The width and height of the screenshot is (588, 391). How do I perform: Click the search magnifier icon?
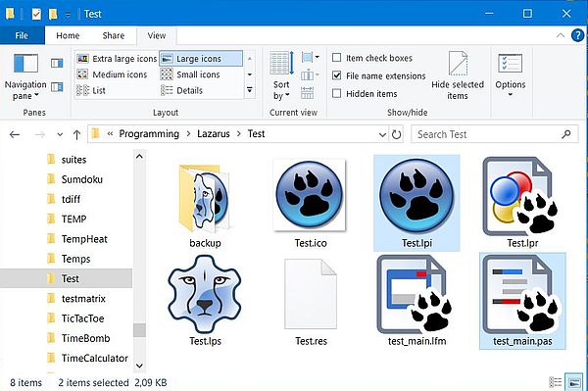click(x=566, y=134)
